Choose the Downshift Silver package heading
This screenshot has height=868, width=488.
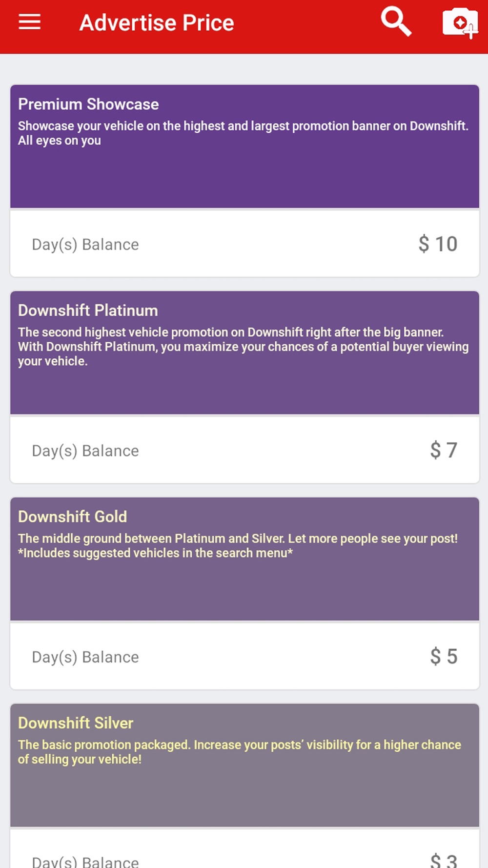pos(76,723)
